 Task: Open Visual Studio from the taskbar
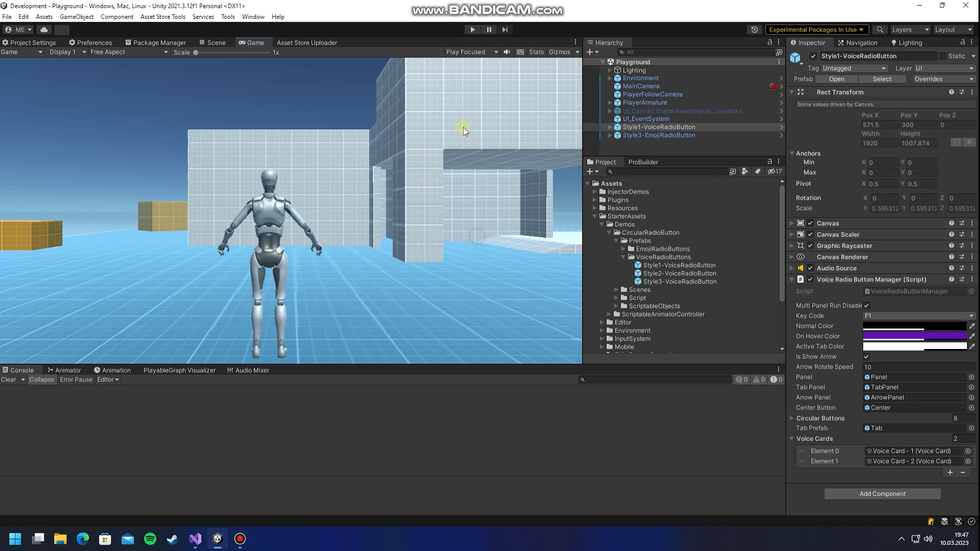[x=195, y=539]
